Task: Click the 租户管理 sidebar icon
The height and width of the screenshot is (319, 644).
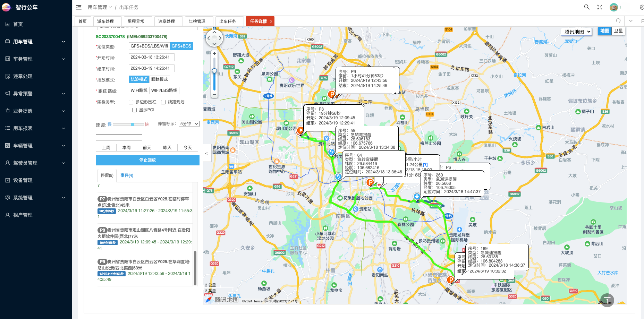Action: coord(8,215)
